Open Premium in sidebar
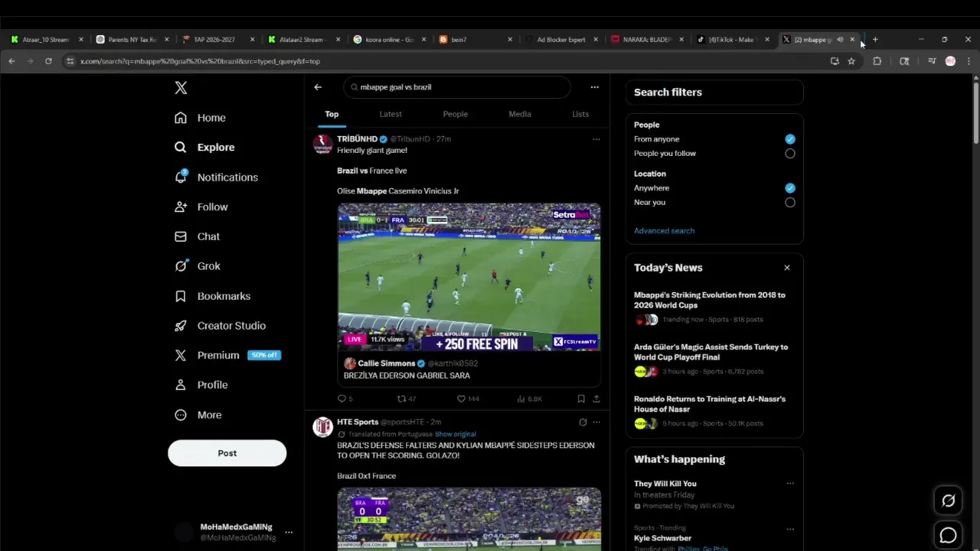The image size is (980, 551). pos(227,355)
